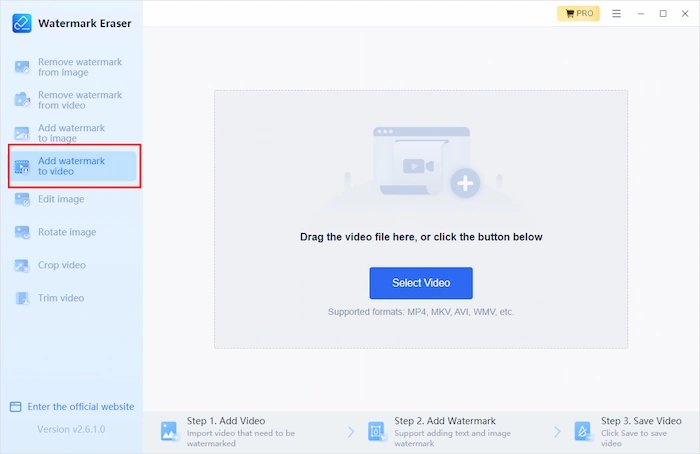
Task: Upgrade using the PRO button
Action: [578, 14]
